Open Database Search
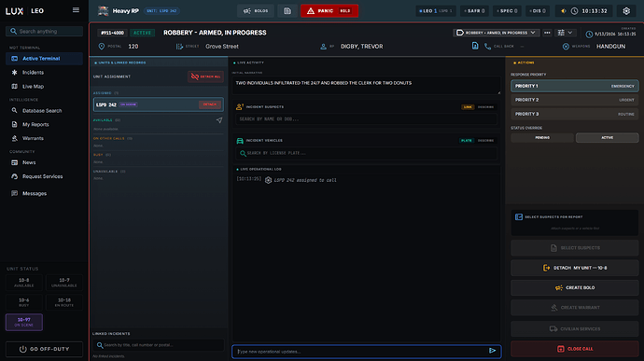This screenshot has height=361, width=644. click(x=45, y=110)
